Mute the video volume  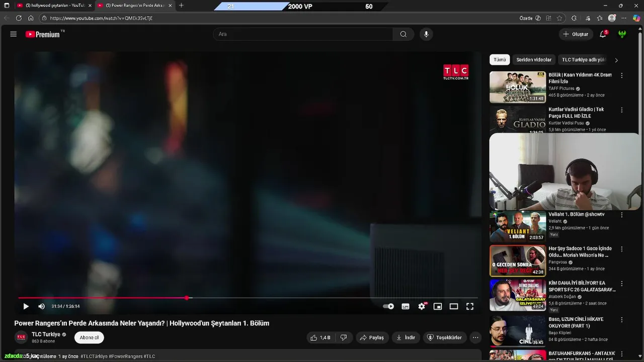click(x=41, y=306)
